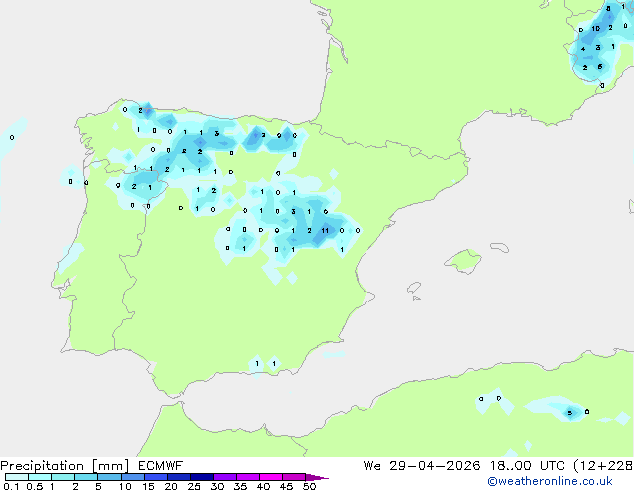Click the "5" value over North Africa
The width and height of the screenshot is (634, 490).
click(x=570, y=413)
